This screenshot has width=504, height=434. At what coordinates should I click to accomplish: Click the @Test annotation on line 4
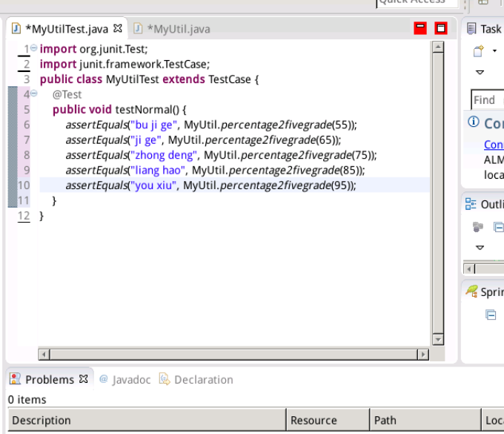click(67, 94)
